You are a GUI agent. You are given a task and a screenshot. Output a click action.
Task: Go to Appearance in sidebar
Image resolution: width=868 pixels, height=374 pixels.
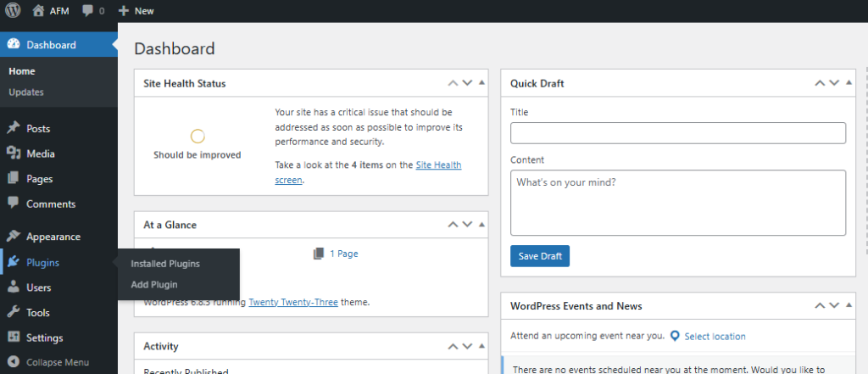[x=53, y=237]
